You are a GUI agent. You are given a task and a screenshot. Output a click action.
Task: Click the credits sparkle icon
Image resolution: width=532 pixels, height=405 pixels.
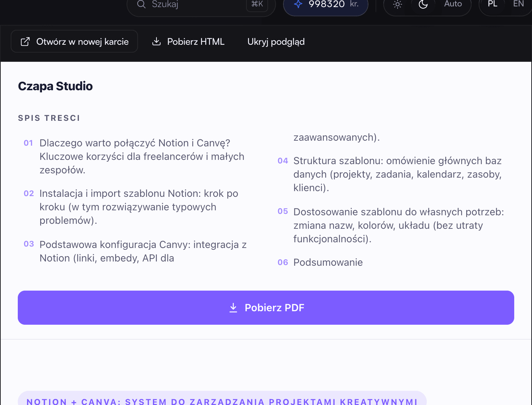coord(298,4)
